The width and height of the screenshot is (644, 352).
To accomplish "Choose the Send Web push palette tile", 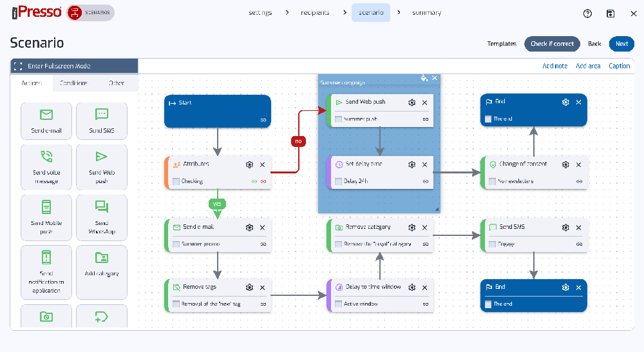I will pyautogui.click(x=102, y=167).
